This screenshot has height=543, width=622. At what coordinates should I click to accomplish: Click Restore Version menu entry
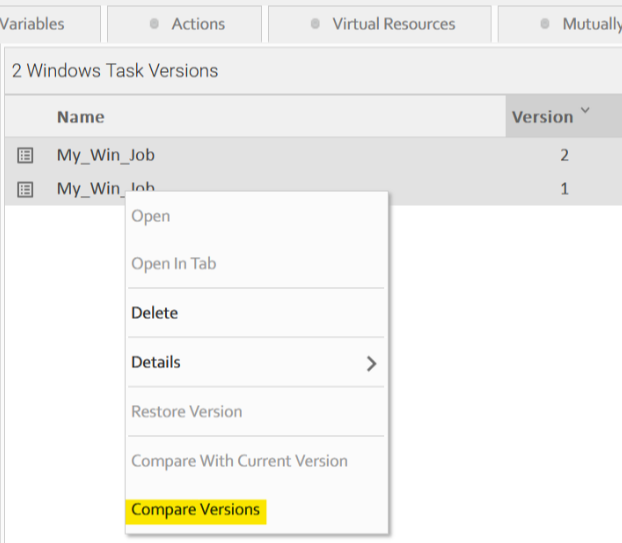point(187,411)
